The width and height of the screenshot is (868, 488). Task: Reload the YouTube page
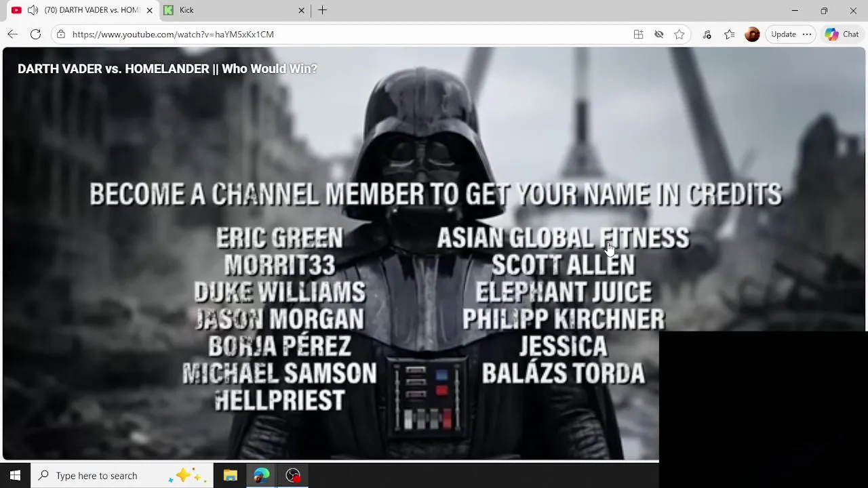point(36,34)
